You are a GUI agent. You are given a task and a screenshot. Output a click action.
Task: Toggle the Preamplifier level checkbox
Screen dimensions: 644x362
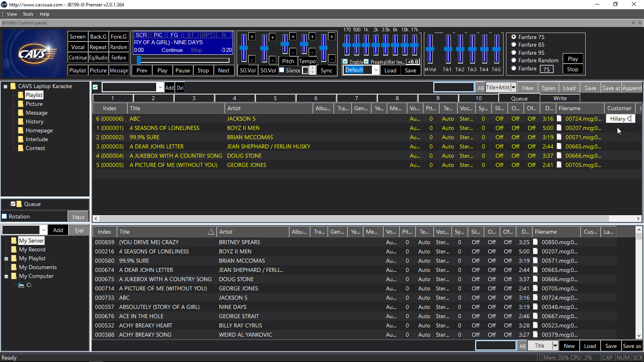click(366, 62)
